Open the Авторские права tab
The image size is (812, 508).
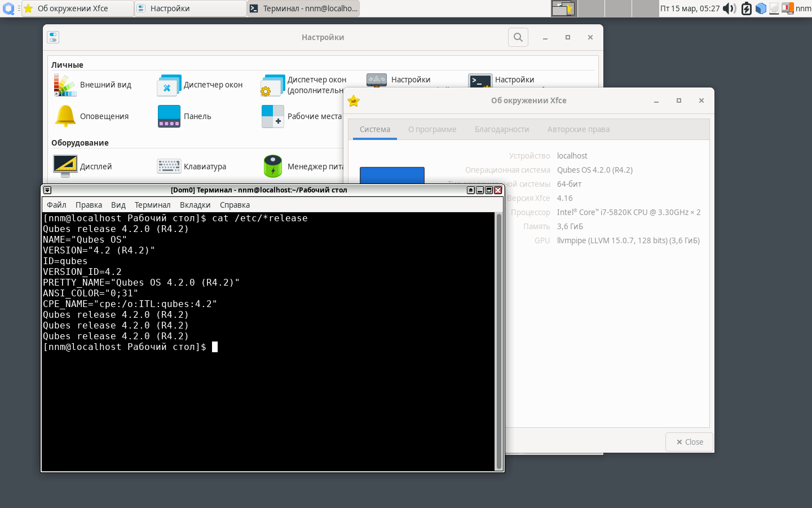pos(579,129)
